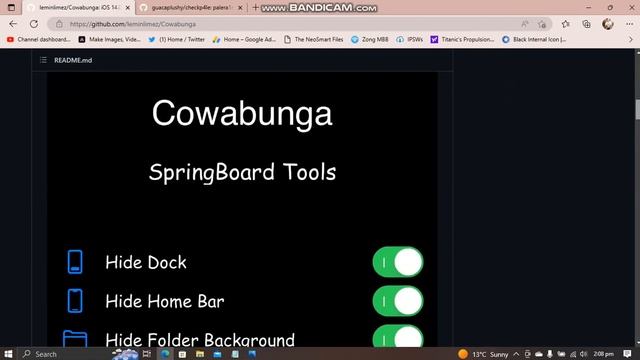
Task: Click the README.md file label
Action: pos(73,60)
